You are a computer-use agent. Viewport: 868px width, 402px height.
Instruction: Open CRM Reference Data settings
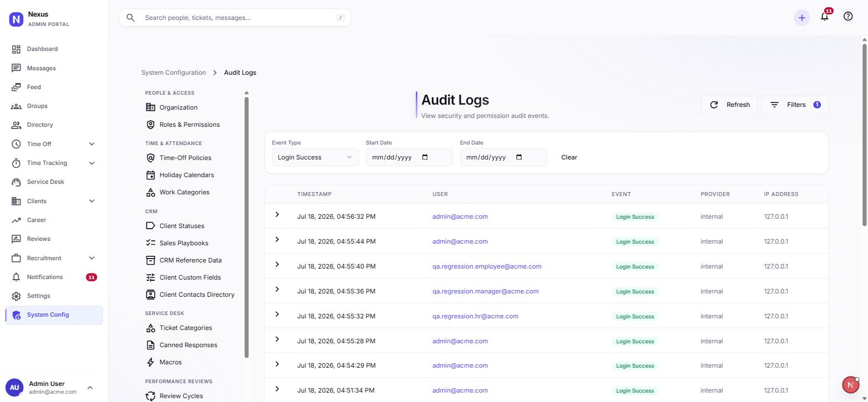[190, 260]
